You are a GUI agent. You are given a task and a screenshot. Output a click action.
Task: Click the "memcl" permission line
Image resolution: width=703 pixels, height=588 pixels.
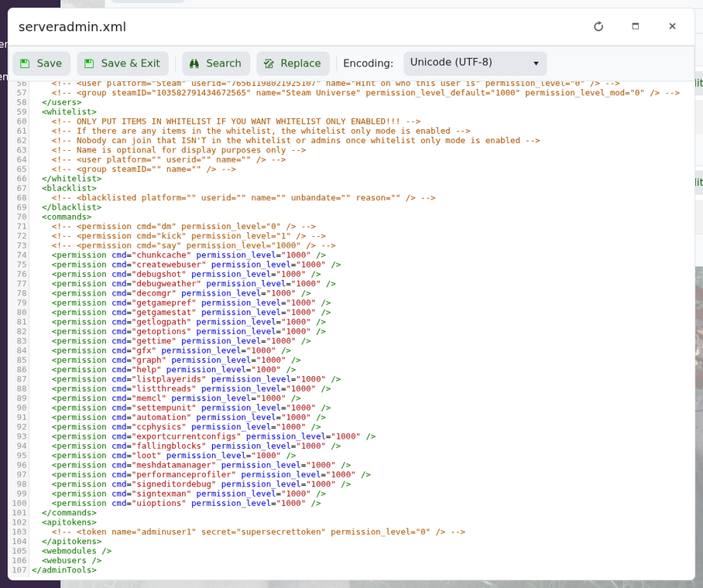[x=177, y=398]
